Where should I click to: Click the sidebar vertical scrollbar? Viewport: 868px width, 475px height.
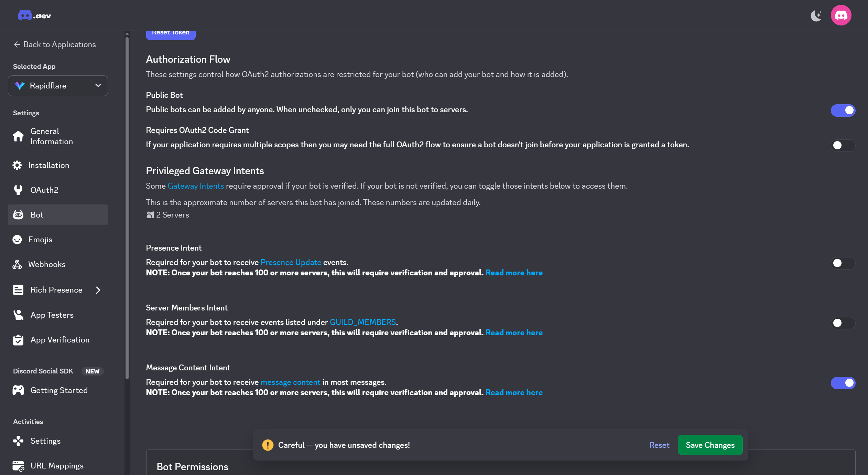click(x=127, y=207)
